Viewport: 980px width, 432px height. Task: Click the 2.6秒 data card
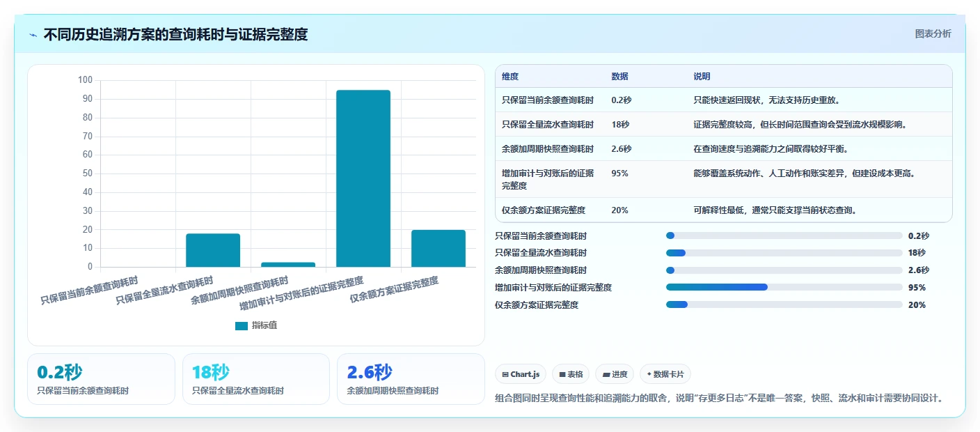411,379
